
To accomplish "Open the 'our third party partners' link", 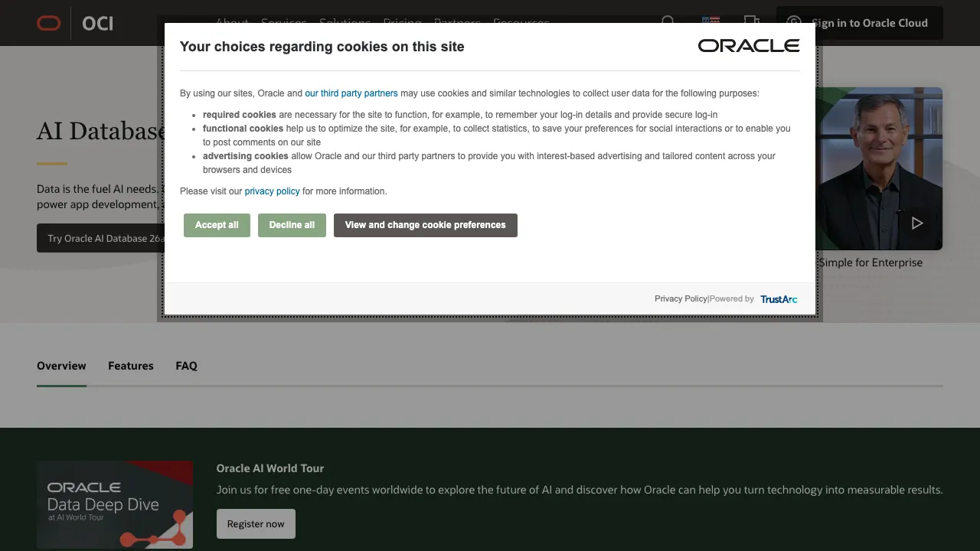I will [x=351, y=93].
